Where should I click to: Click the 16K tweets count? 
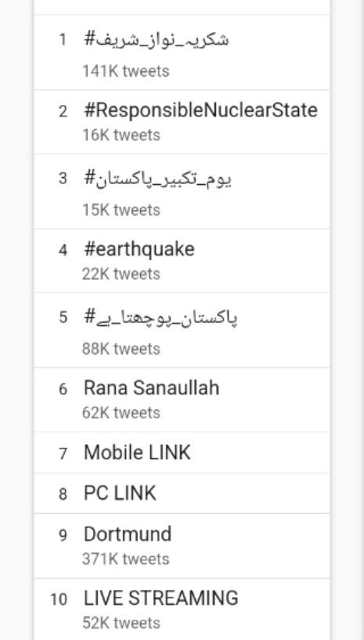pyautogui.click(x=121, y=135)
